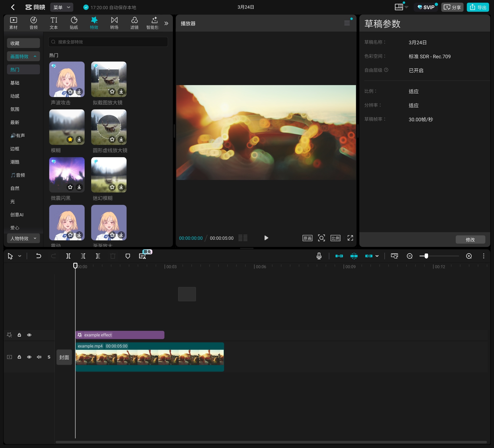Hide the effect track with eye icon
Image resolution: width=494 pixels, height=448 pixels.
tap(29, 335)
